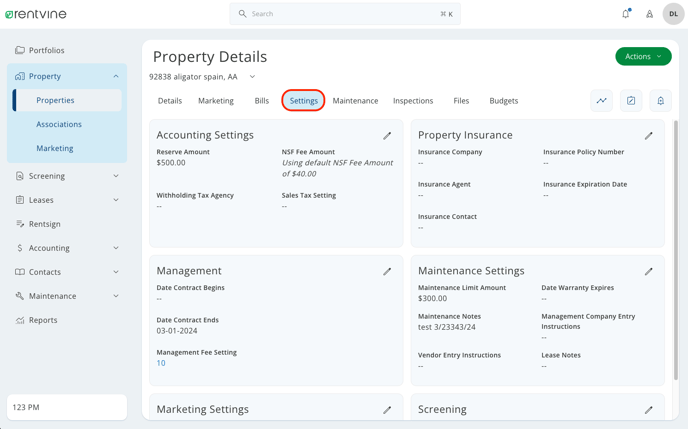Open the property address dropdown arrow
Screen dimensions: 688x429
252,77
